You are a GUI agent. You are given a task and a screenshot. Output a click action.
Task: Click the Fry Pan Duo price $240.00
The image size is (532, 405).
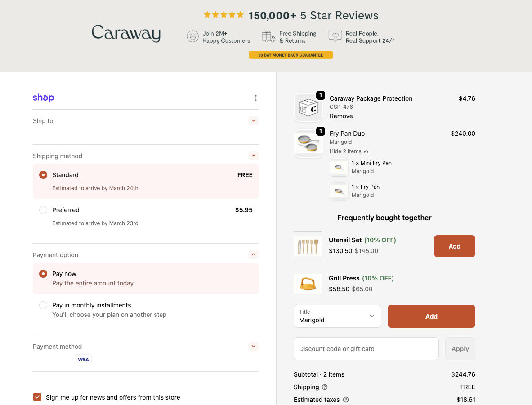pyautogui.click(x=463, y=134)
